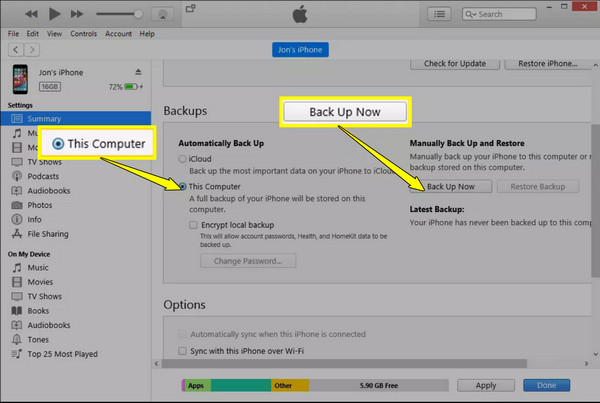Click the fast forward next button
Image resolution: width=600 pixels, height=403 pixels.
77,14
